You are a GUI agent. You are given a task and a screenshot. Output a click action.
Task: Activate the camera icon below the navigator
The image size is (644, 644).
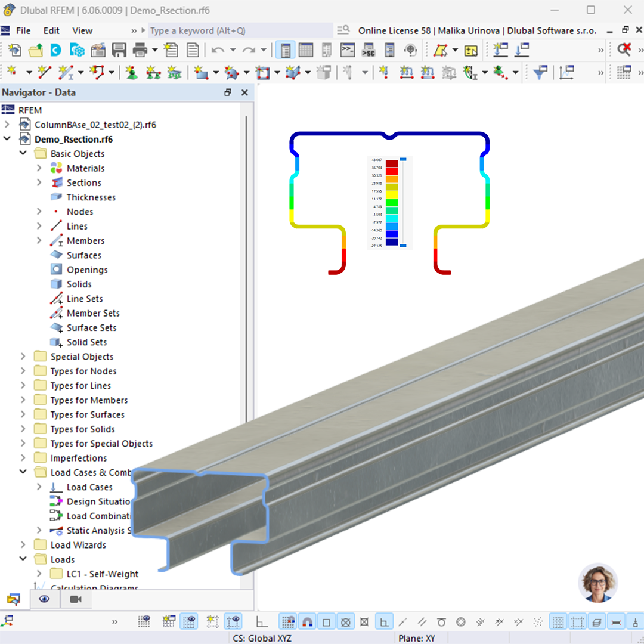[75, 599]
